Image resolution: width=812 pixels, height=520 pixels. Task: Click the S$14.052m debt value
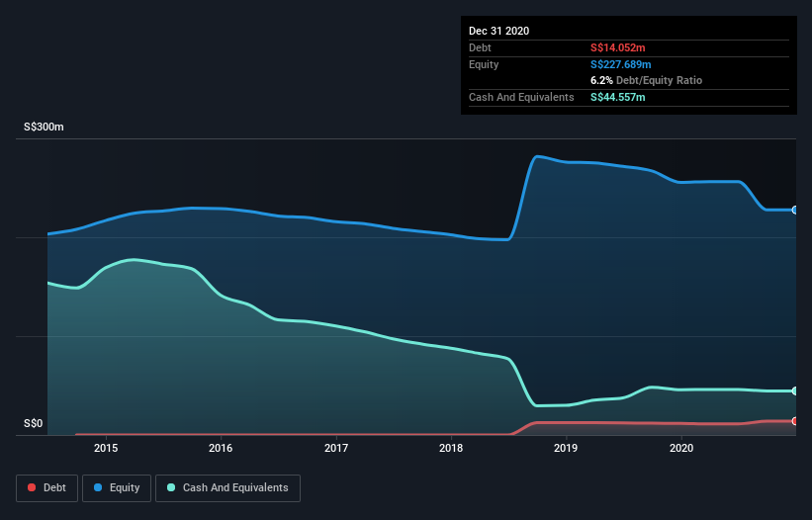[x=618, y=47]
